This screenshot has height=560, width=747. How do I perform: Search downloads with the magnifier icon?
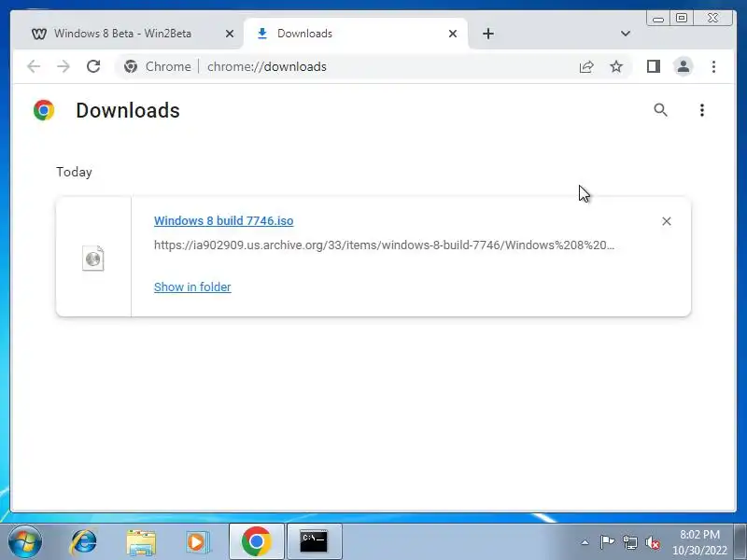coord(660,110)
